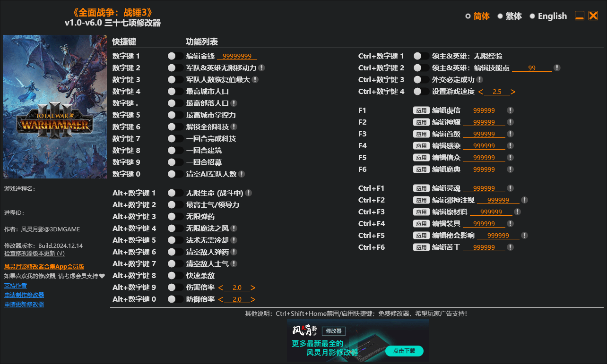607x364 pixels.
Task: Click info icon in 编辑苦工 row
Action: 510,247
